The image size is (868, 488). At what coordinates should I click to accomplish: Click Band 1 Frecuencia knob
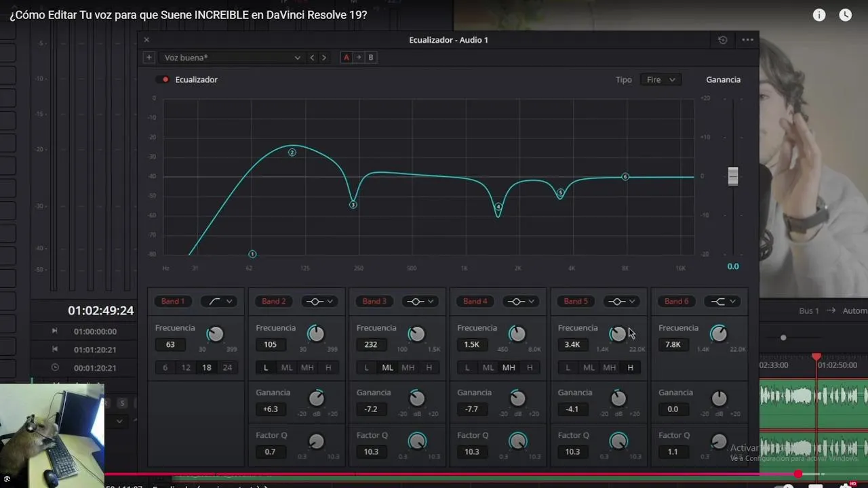click(215, 333)
